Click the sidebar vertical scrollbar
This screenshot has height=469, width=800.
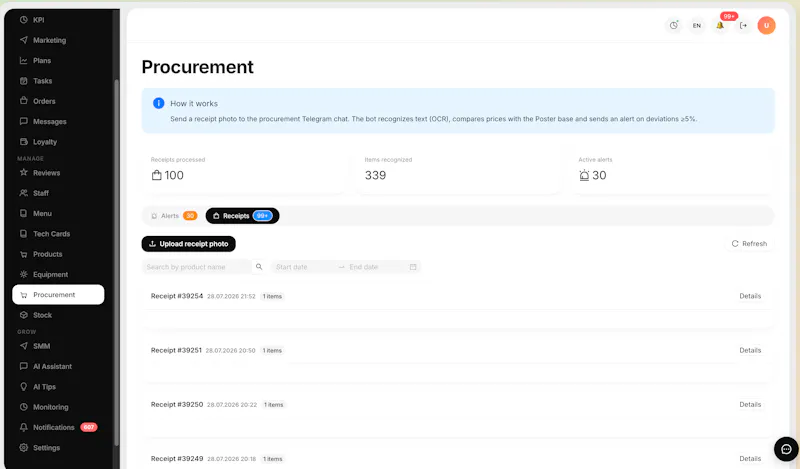click(116, 263)
